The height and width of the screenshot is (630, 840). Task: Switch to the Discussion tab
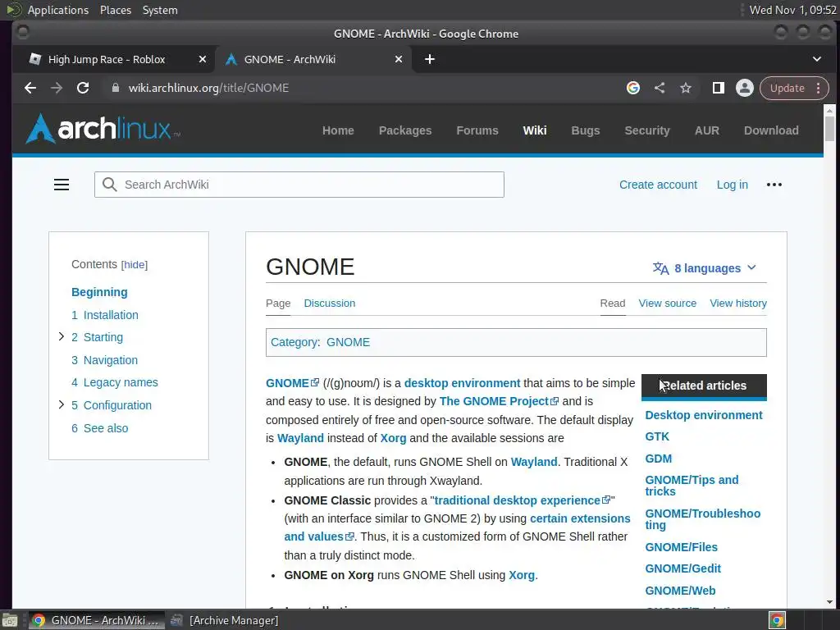(330, 304)
